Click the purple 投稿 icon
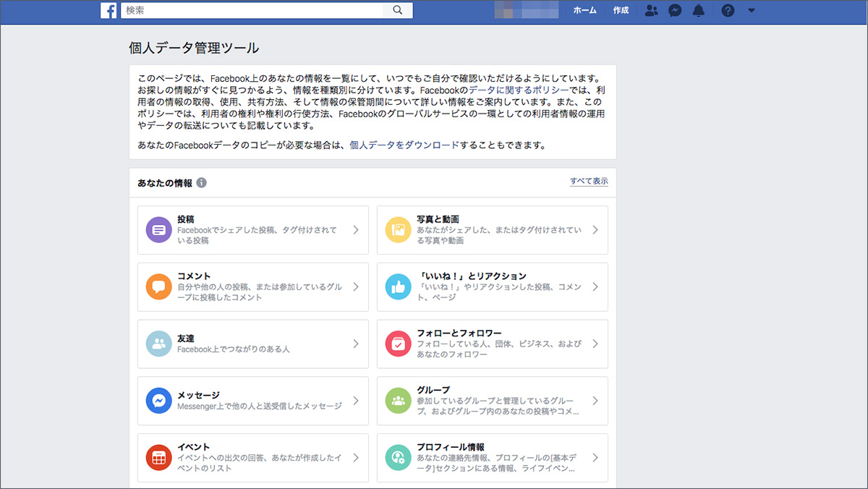The height and width of the screenshot is (489, 868). tap(159, 230)
